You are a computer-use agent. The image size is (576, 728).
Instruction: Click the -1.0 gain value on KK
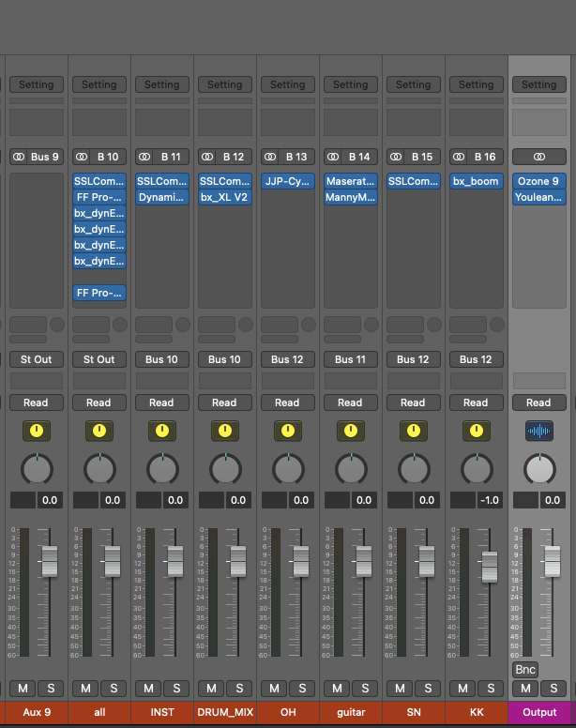tap(489, 501)
